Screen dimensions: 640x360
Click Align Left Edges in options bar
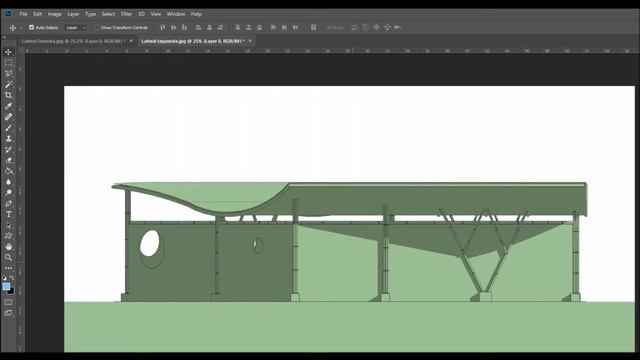pyautogui.click(x=198, y=27)
